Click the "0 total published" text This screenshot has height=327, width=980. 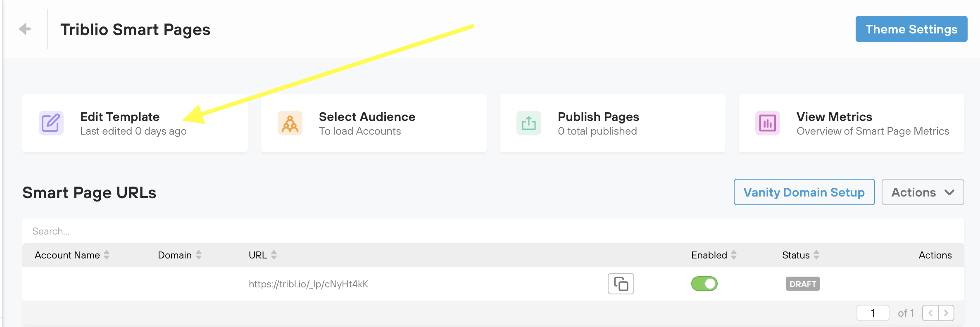click(597, 131)
